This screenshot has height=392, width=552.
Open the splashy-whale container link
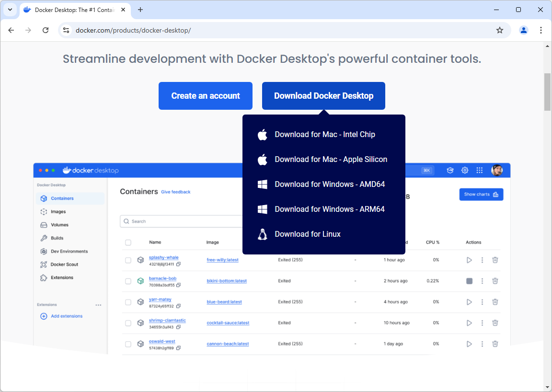(x=164, y=257)
